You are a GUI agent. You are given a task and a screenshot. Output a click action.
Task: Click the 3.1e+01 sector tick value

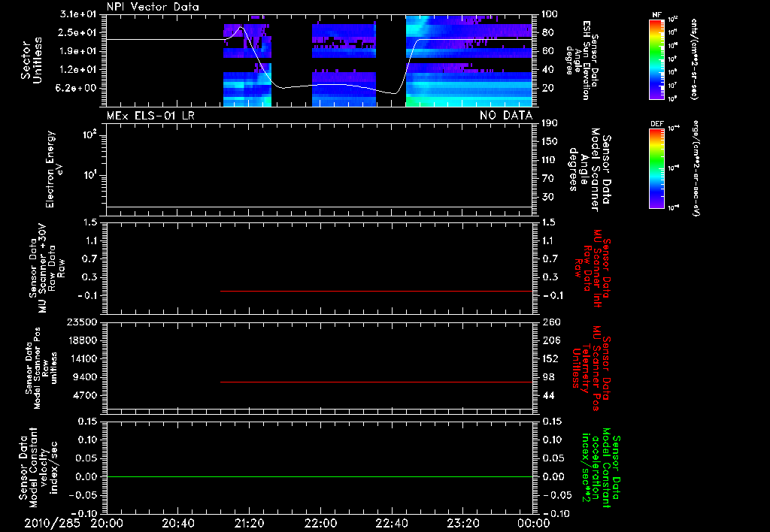pos(77,14)
